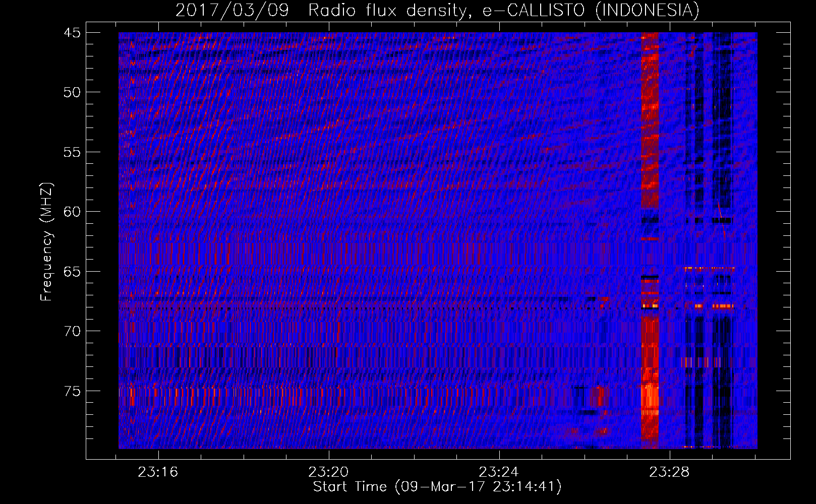Click frequency tick label 50
816x504 pixels.
click(x=72, y=92)
